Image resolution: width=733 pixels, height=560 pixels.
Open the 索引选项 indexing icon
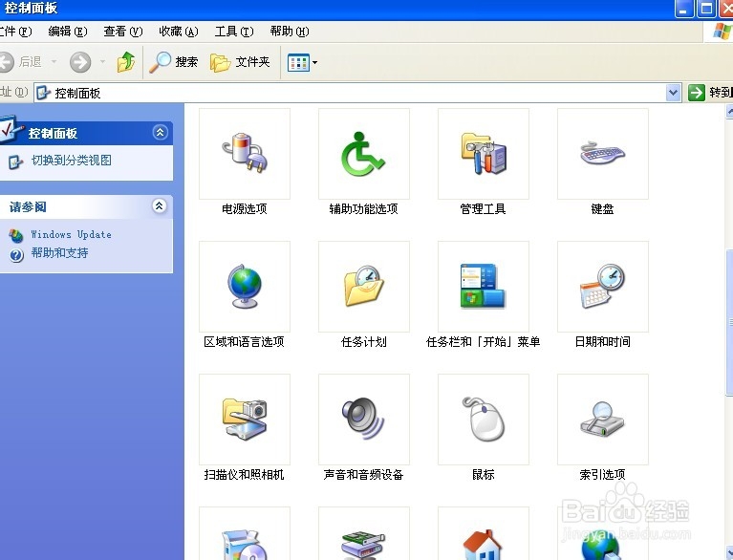pyautogui.click(x=603, y=420)
